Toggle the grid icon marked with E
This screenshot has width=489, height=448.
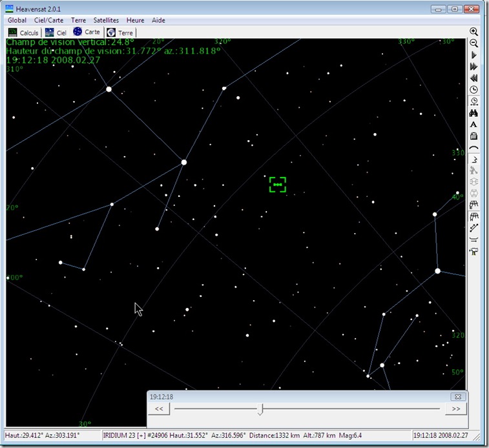(x=473, y=205)
